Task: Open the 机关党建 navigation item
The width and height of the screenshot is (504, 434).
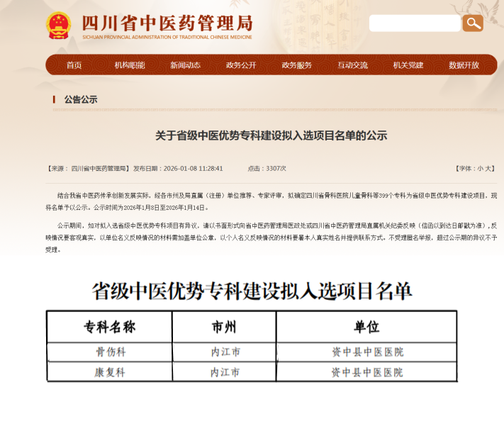Action: (x=408, y=65)
